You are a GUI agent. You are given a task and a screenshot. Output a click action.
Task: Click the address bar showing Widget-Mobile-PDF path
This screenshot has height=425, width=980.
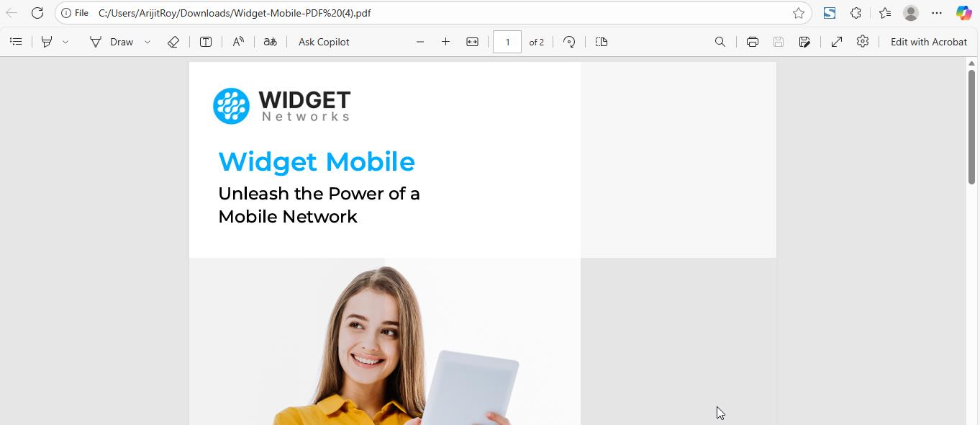pos(432,13)
